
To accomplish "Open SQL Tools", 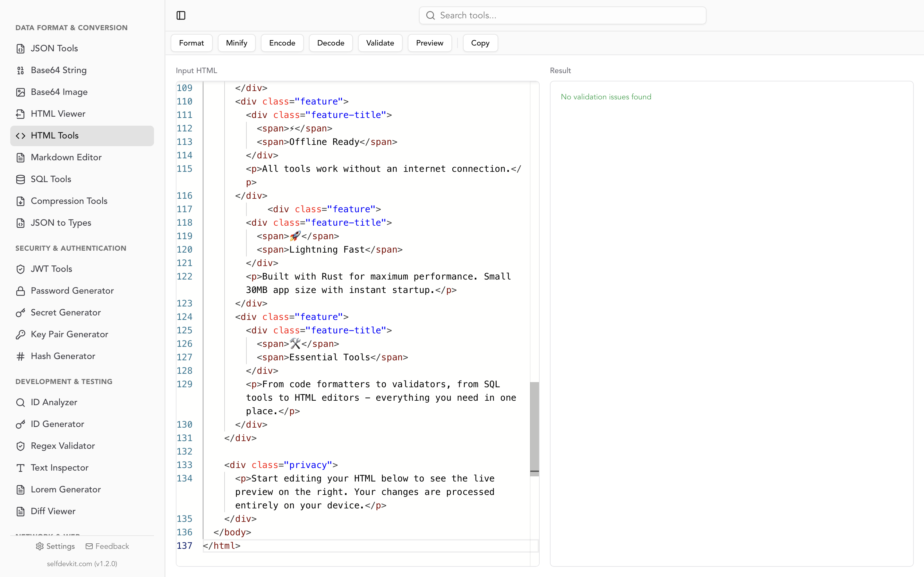I will point(51,179).
